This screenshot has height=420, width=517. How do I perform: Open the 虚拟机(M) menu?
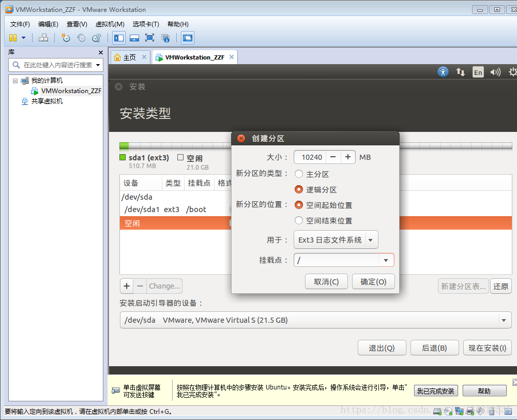[x=110, y=24]
